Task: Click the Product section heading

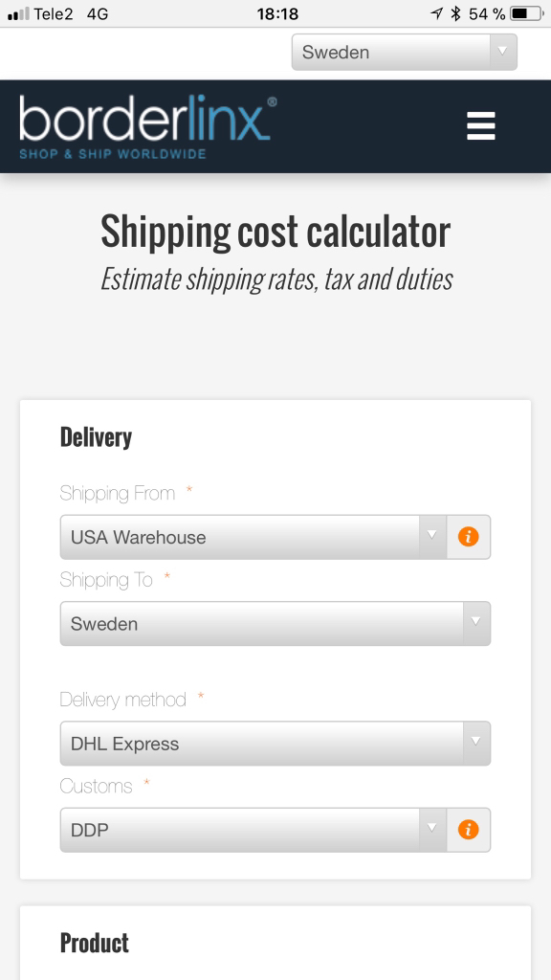Action: point(95,943)
